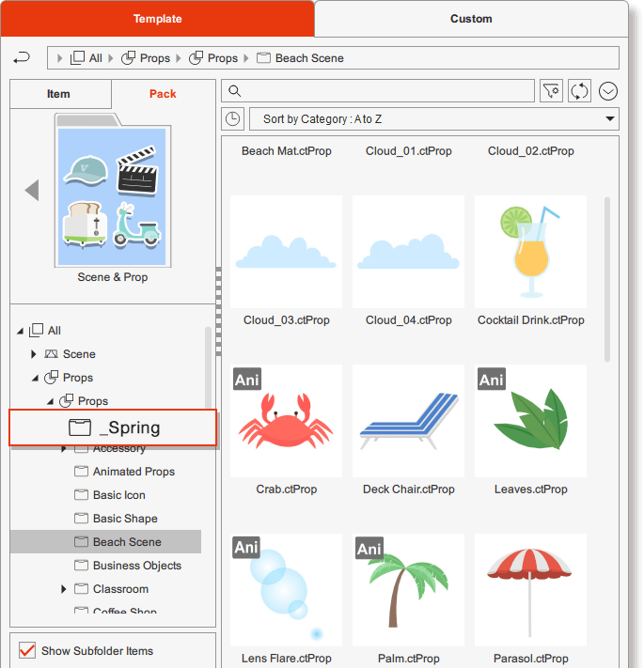This screenshot has height=668, width=644.
Task: Select the Beach Scene folder icon in tree
Action: coord(81,542)
